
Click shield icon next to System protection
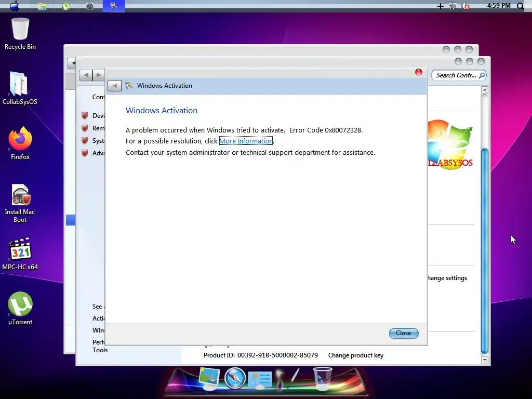85,140
